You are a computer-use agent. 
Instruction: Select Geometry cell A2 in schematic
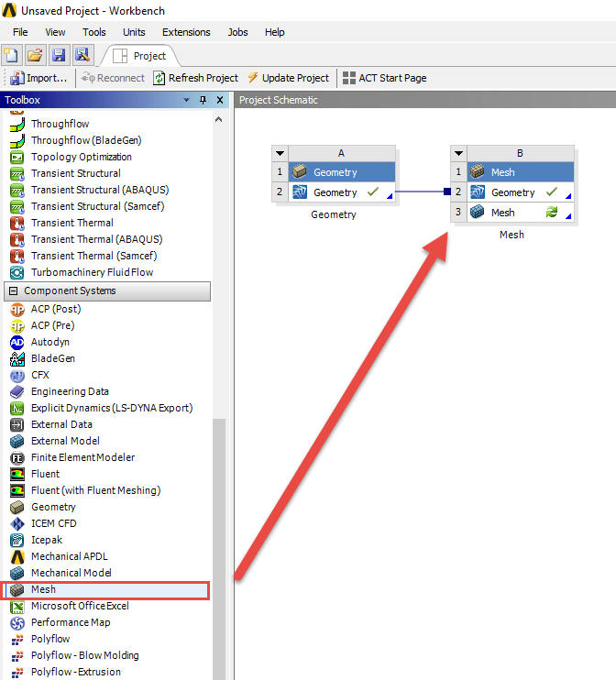(342, 192)
